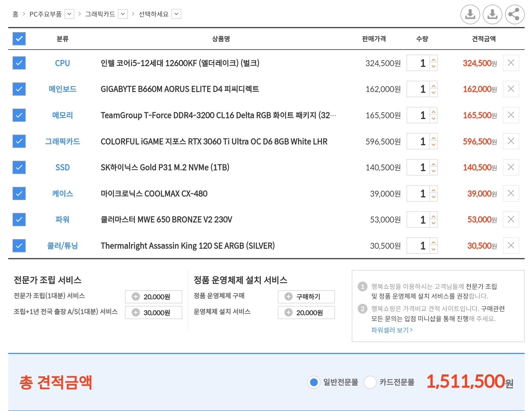Remove the 마이크로닉스 COOLMAX case row
532x411 pixels.
pos(511,193)
